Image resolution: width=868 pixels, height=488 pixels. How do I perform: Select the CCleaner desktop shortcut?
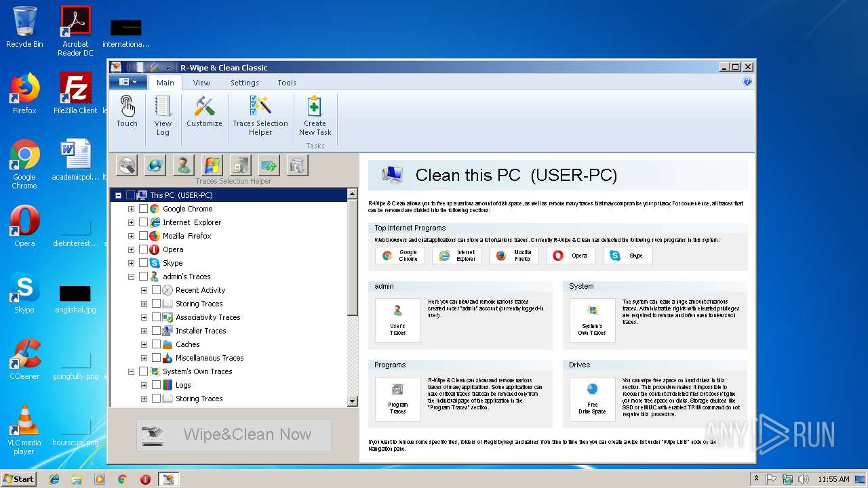tap(24, 360)
